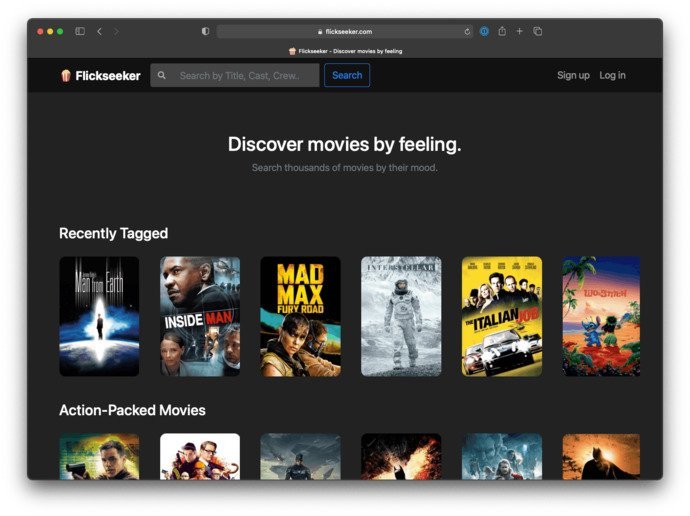
Task: Open the privacy shield icon in toolbar
Action: (x=205, y=31)
